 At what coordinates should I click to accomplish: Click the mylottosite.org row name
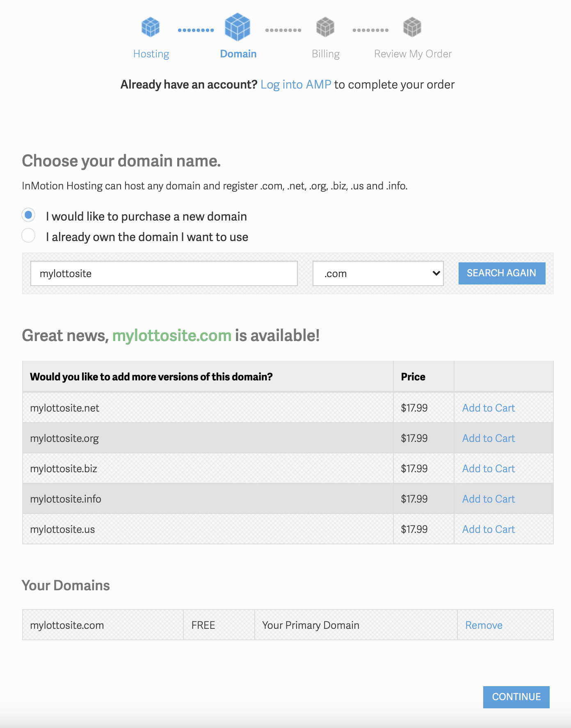(x=64, y=438)
